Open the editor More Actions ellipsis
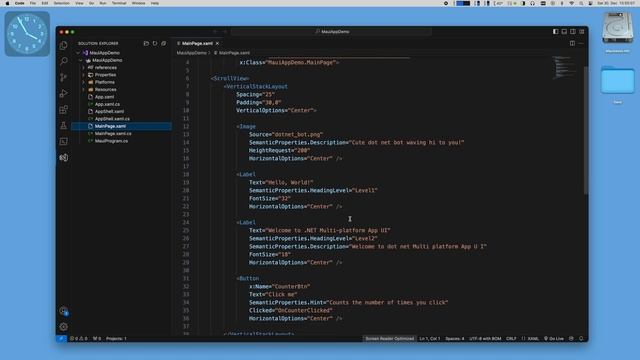Viewport: 640px width, 360px height. coord(581,43)
